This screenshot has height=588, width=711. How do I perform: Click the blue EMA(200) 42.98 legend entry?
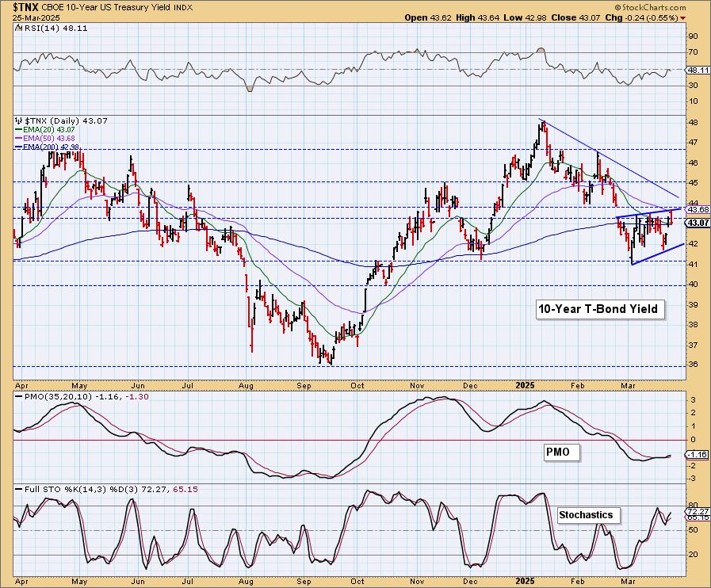pyautogui.click(x=47, y=147)
